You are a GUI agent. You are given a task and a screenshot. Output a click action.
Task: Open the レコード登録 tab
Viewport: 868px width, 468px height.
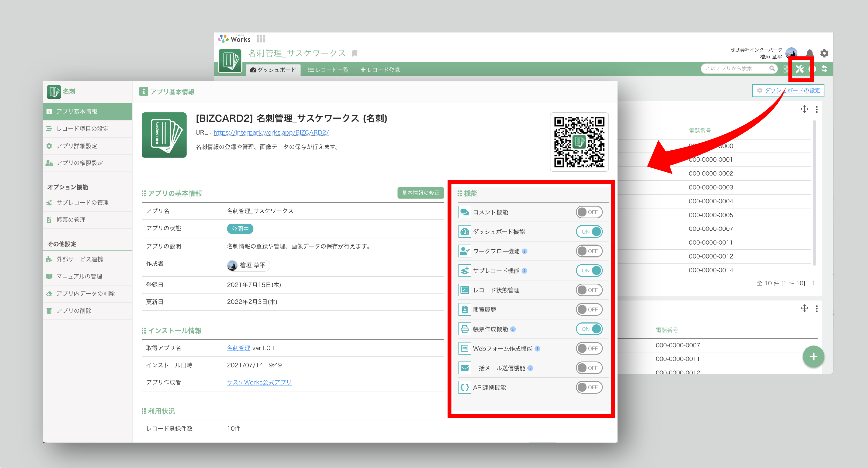coord(380,70)
